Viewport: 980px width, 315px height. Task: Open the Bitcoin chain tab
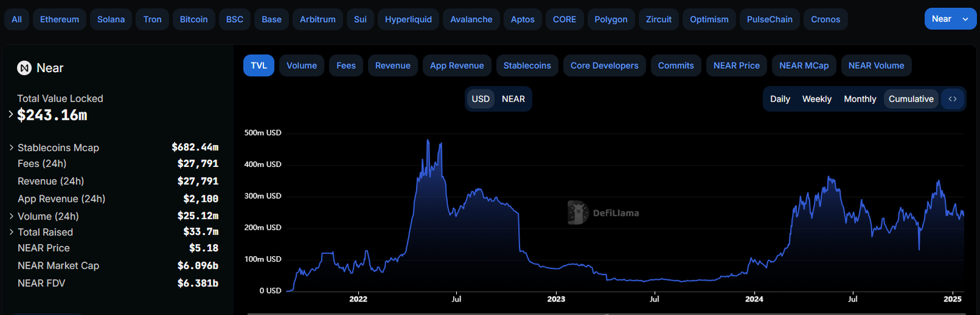coord(194,19)
